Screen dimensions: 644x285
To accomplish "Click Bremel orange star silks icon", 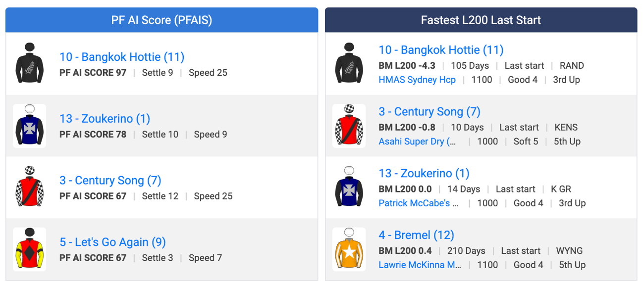I will tap(349, 249).
